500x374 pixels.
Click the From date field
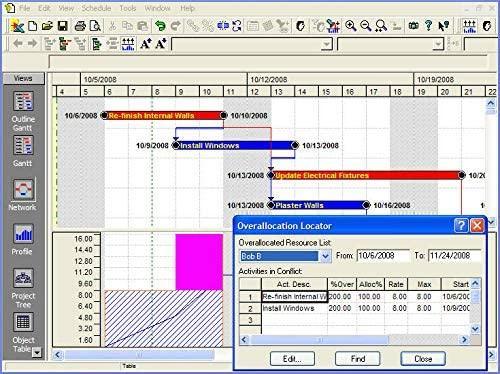383,256
